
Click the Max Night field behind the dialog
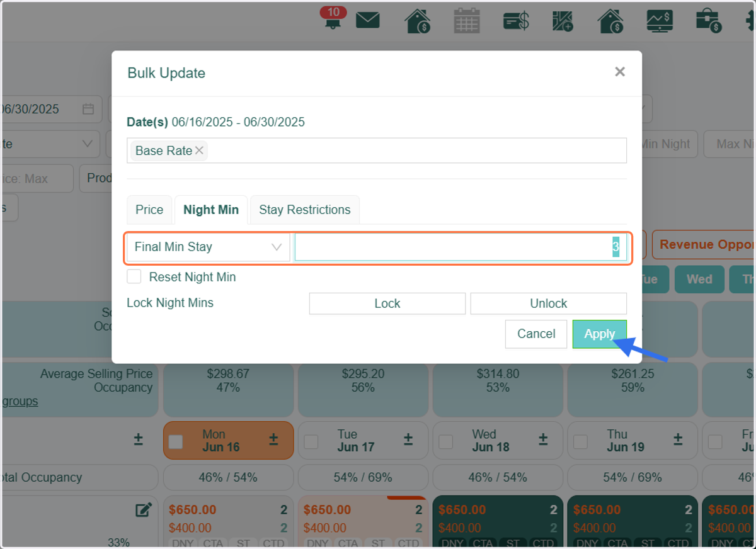click(731, 144)
